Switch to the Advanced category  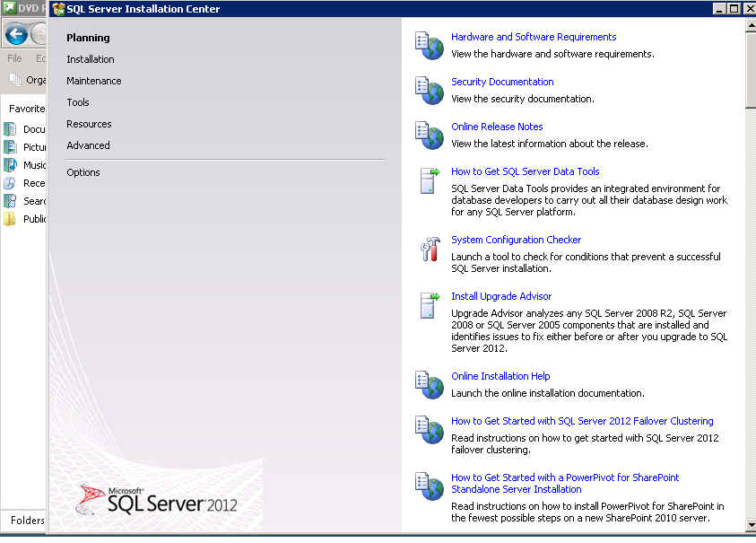[88, 145]
